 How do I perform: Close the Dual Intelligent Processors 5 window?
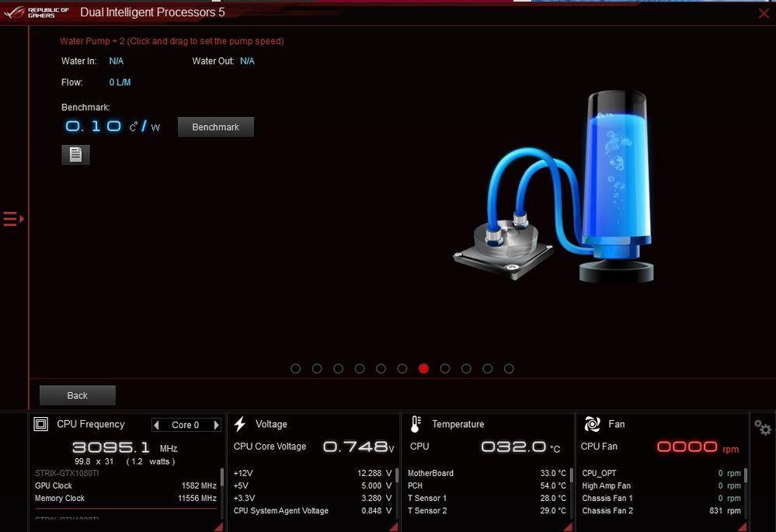(764, 13)
